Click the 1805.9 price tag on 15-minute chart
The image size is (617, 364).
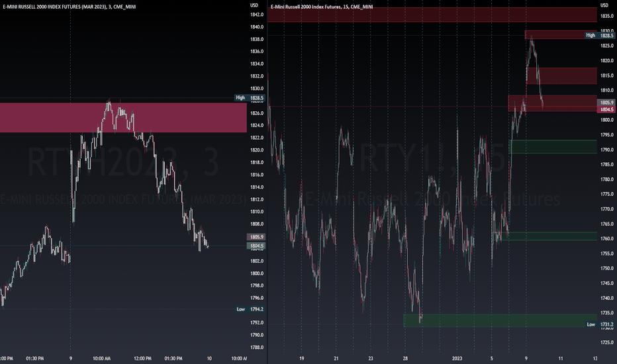coord(606,103)
